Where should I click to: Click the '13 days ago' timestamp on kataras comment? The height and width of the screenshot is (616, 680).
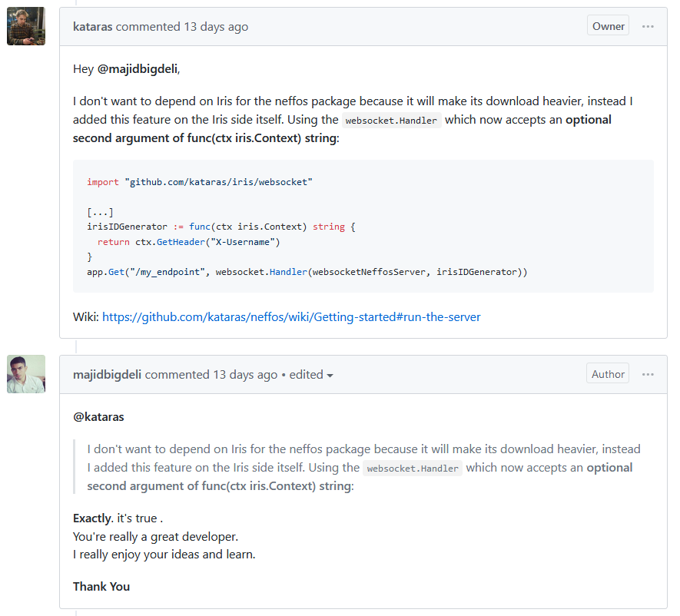pos(216,27)
